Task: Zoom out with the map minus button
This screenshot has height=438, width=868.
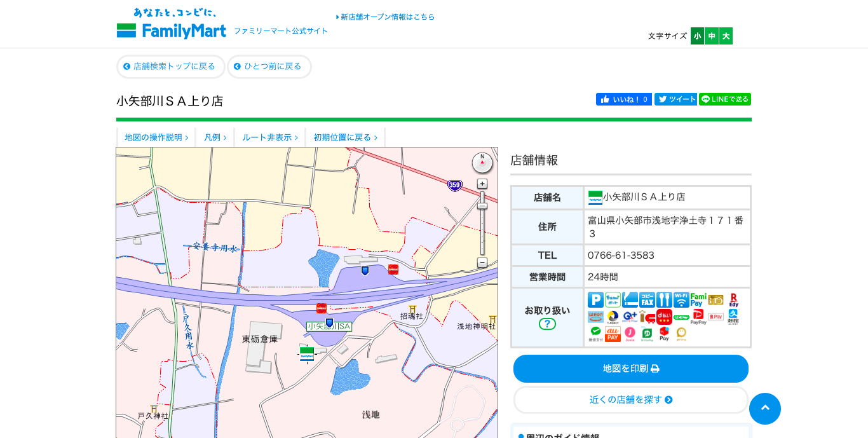Action: tap(482, 263)
